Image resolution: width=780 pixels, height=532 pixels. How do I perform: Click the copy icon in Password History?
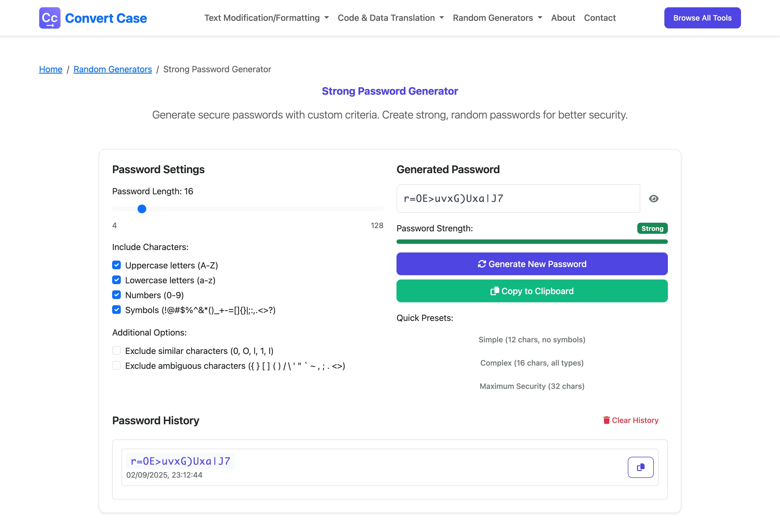(x=640, y=467)
